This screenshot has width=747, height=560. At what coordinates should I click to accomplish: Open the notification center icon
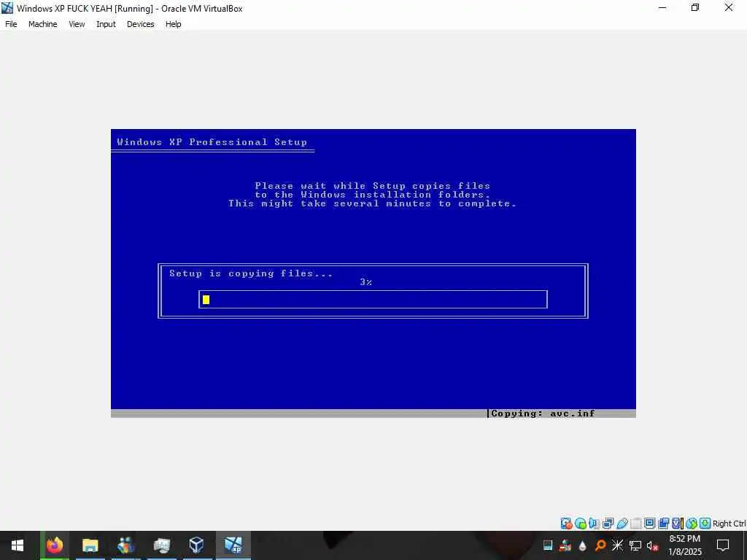click(723, 545)
